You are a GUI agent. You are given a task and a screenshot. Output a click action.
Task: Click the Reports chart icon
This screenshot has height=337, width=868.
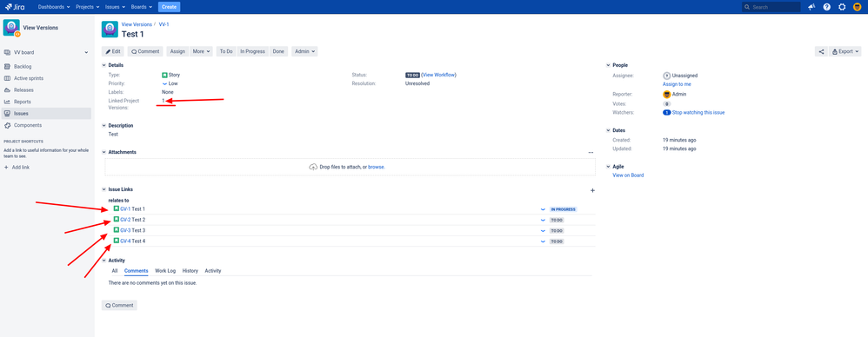point(7,102)
